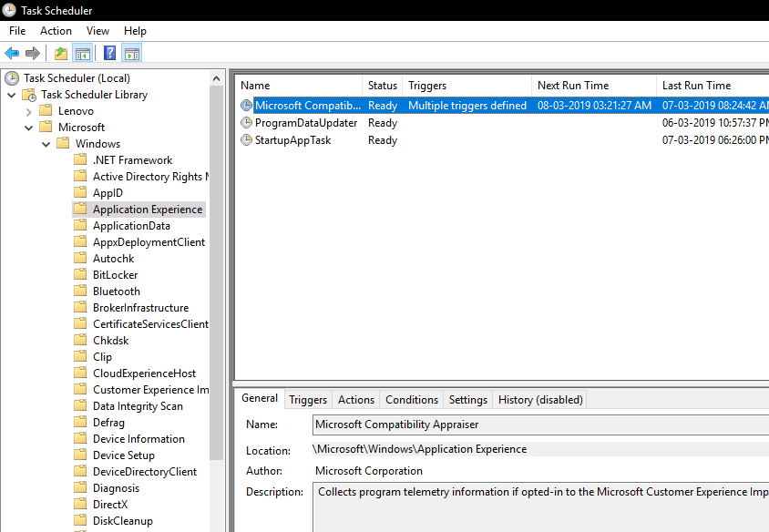This screenshot has height=532, width=769.
Task: Click the Microsoft Compatibility Appraiser task icon
Action: (246, 105)
